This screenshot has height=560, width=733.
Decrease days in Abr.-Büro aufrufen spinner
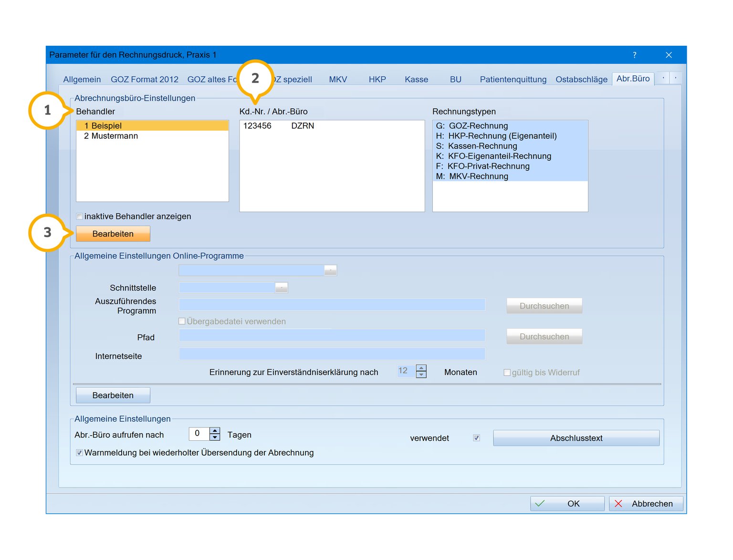click(x=215, y=437)
